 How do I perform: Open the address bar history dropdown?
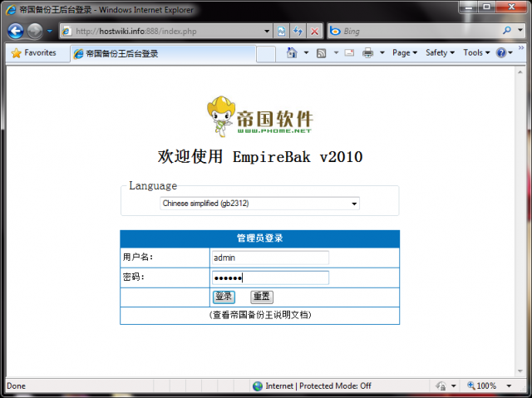[267, 31]
